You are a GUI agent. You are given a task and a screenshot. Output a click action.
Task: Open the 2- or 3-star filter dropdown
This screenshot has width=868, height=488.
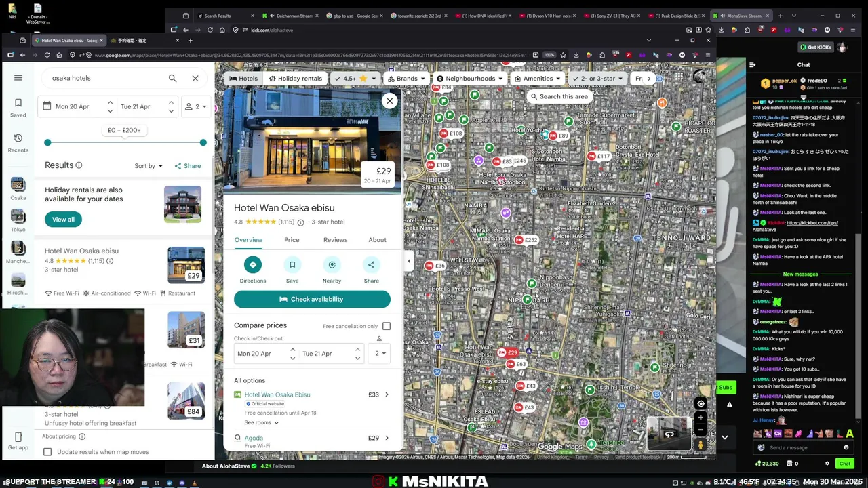coord(597,79)
